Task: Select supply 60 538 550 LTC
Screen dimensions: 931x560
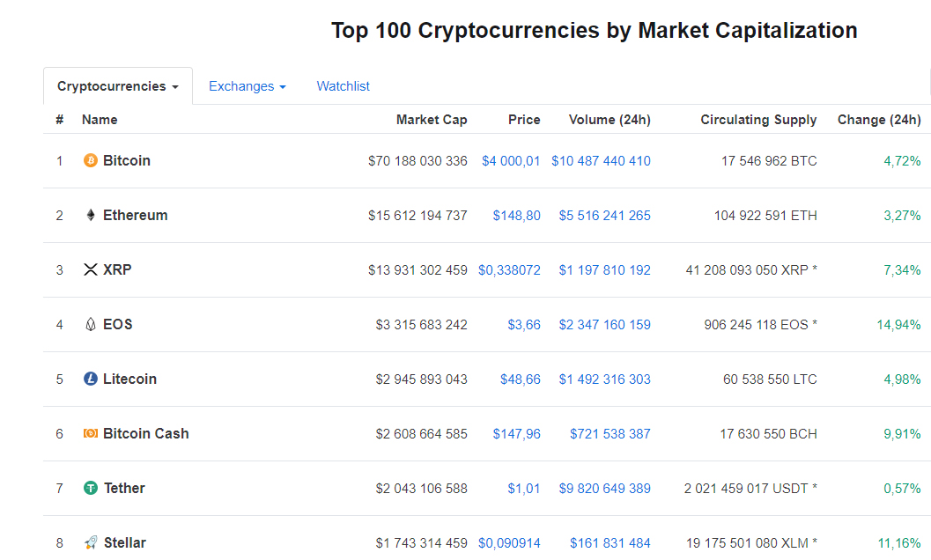Action: tap(770, 379)
